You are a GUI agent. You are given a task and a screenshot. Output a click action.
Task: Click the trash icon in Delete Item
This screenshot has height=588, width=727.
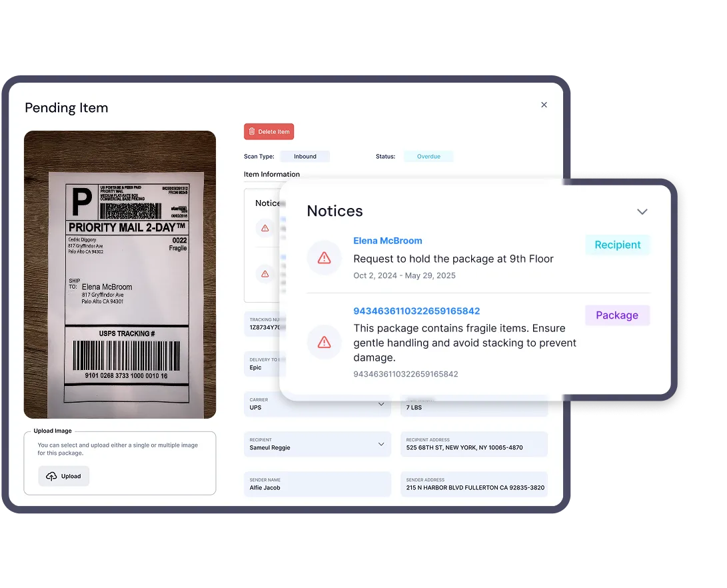[252, 131]
